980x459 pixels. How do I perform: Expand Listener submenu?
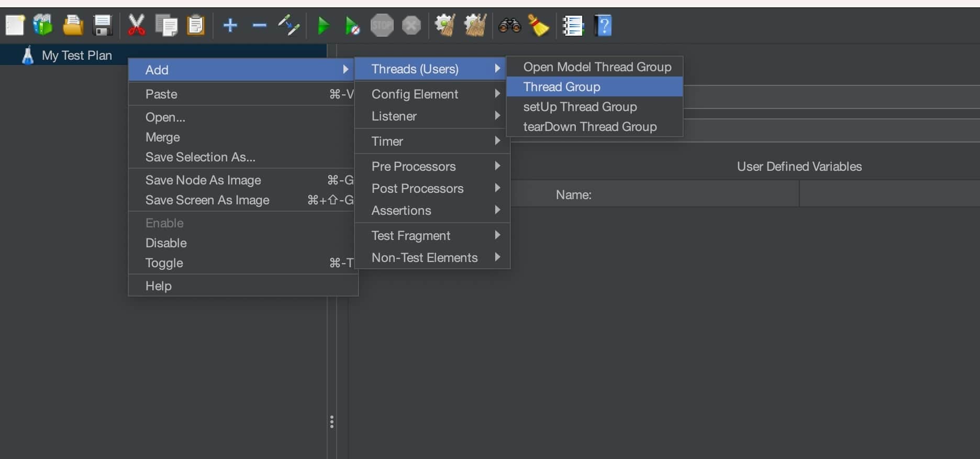pyautogui.click(x=432, y=116)
